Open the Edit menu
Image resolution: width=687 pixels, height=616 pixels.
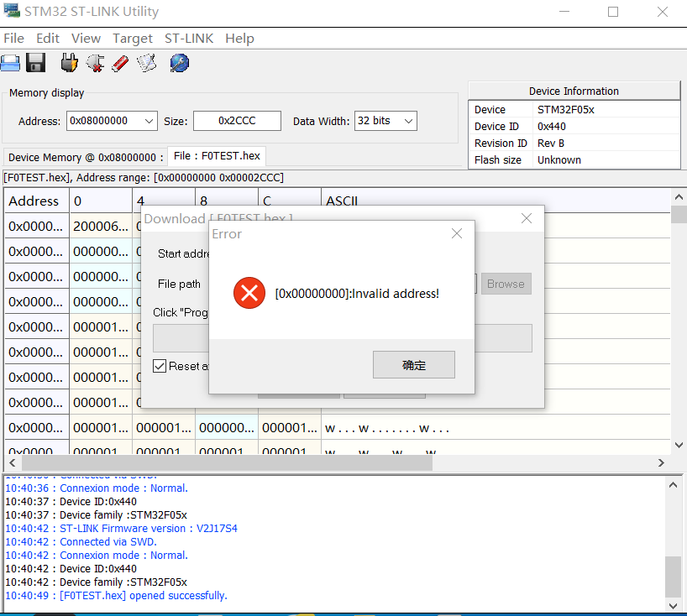coord(47,39)
